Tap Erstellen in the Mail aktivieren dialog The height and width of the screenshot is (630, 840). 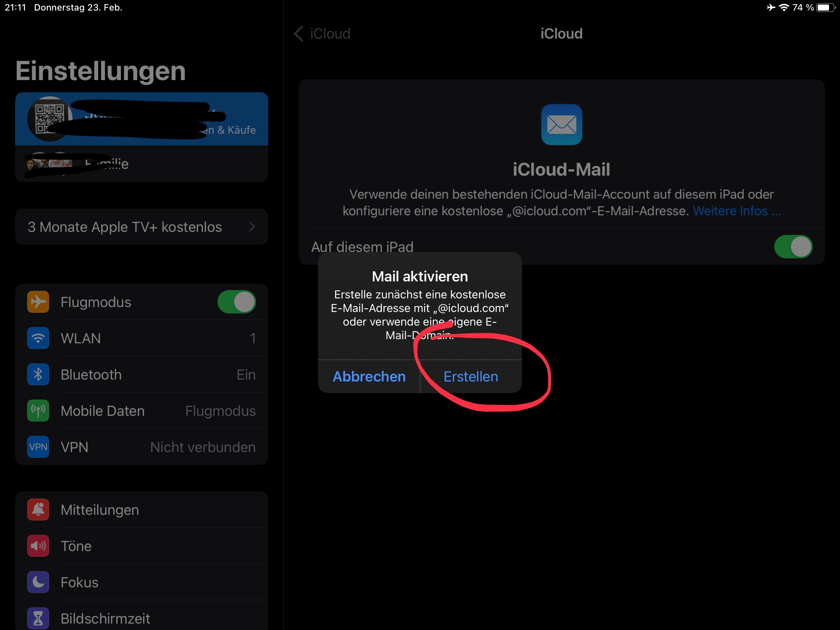(471, 377)
